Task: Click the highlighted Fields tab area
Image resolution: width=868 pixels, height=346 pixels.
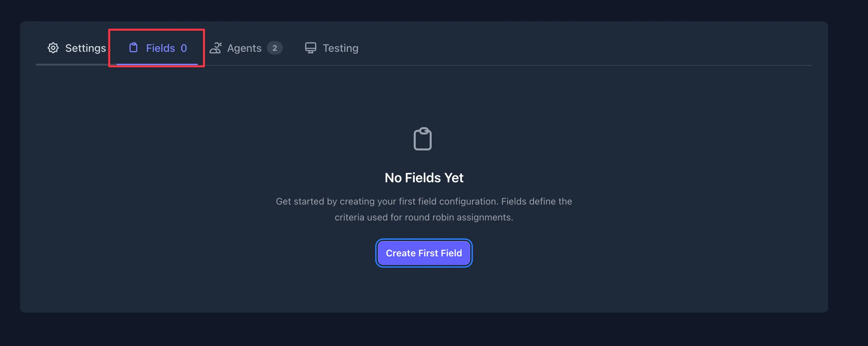Action: pyautogui.click(x=156, y=48)
